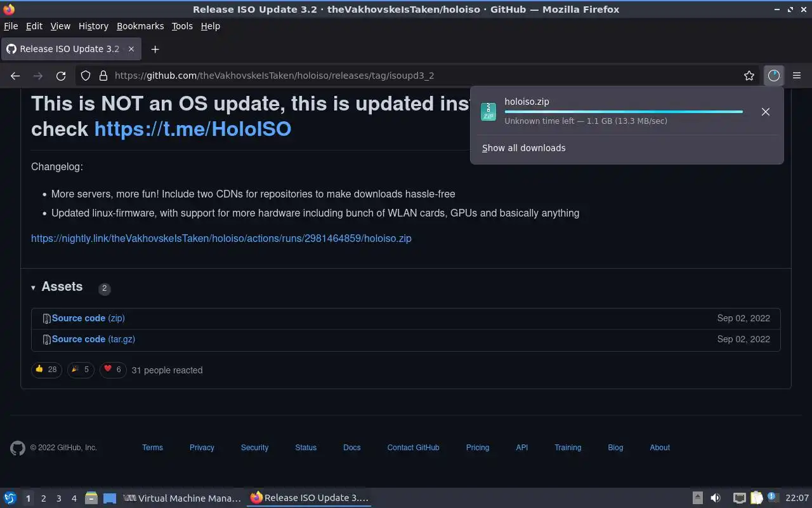Open the Terms footer link
This screenshot has width=812, height=508.
pos(152,448)
